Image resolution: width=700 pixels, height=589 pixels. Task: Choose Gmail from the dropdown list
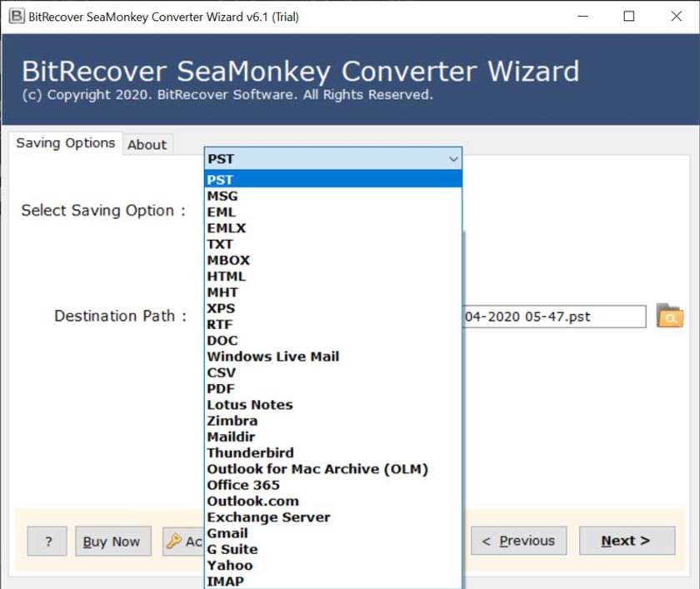tap(333, 533)
